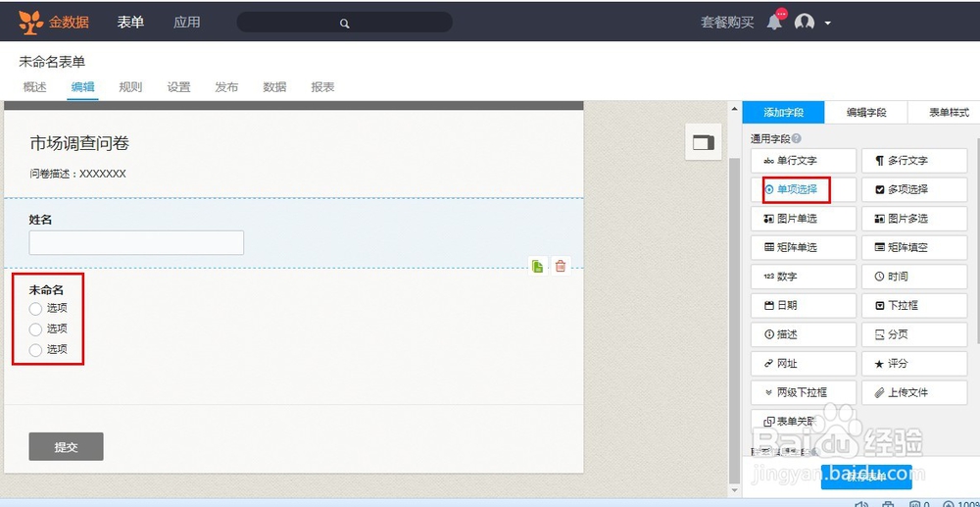Click the preview panel toggle icon
This screenshot has height=507, width=980.
click(703, 142)
